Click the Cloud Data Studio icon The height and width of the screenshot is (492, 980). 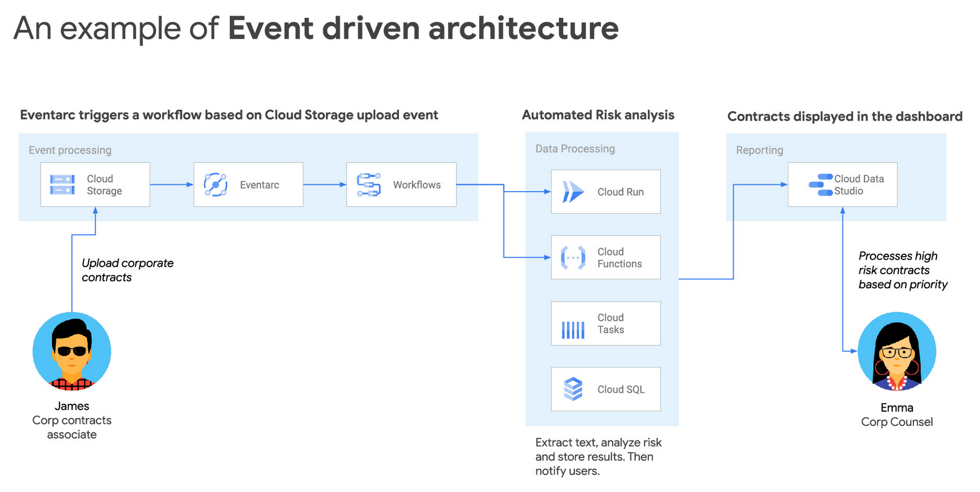click(x=821, y=185)
